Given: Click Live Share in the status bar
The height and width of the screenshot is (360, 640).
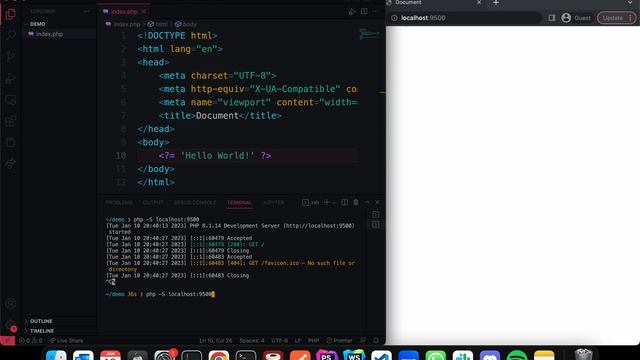Looking at the screenshot, I should pos(66,340).
